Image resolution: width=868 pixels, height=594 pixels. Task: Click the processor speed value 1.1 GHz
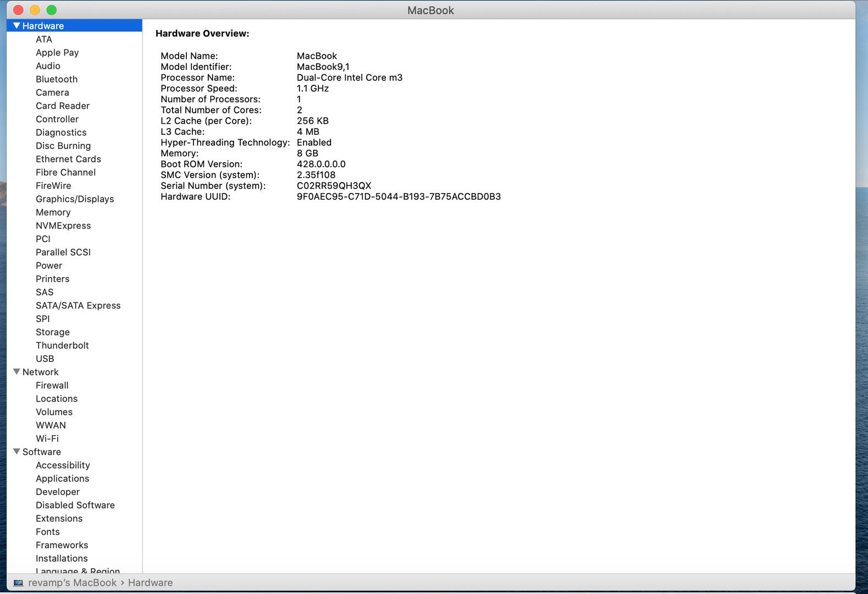313,89
